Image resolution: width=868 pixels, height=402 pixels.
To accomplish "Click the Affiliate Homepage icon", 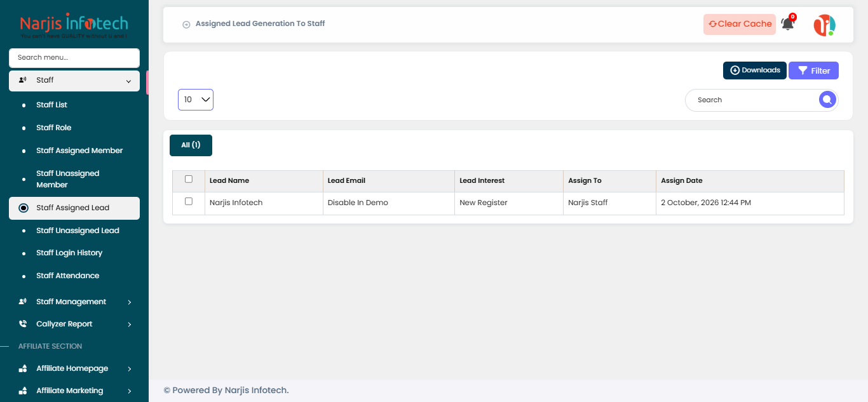I will 23,368.
